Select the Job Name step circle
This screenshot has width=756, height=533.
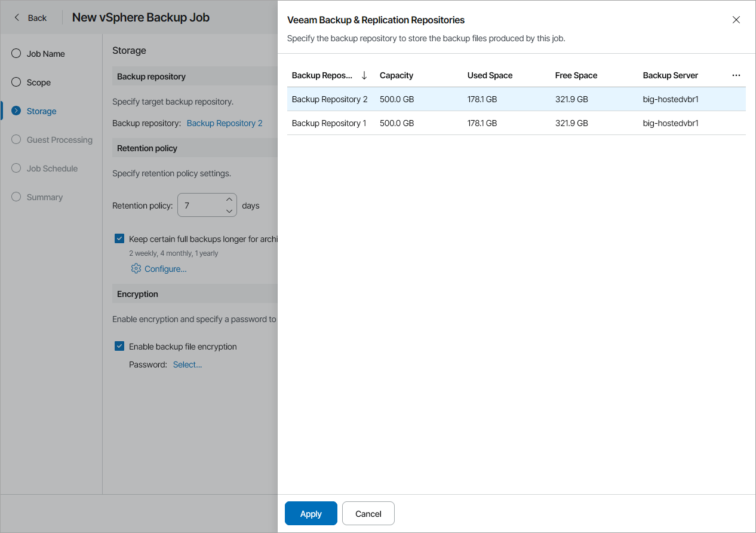pyautogui.click(x=16, y=53)
